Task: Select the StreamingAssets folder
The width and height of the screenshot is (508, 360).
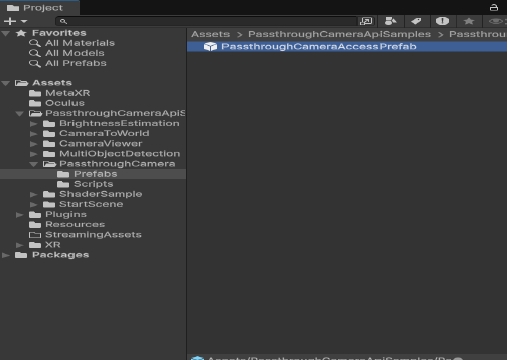Action: pyautogui.click(x=93, y=235)
